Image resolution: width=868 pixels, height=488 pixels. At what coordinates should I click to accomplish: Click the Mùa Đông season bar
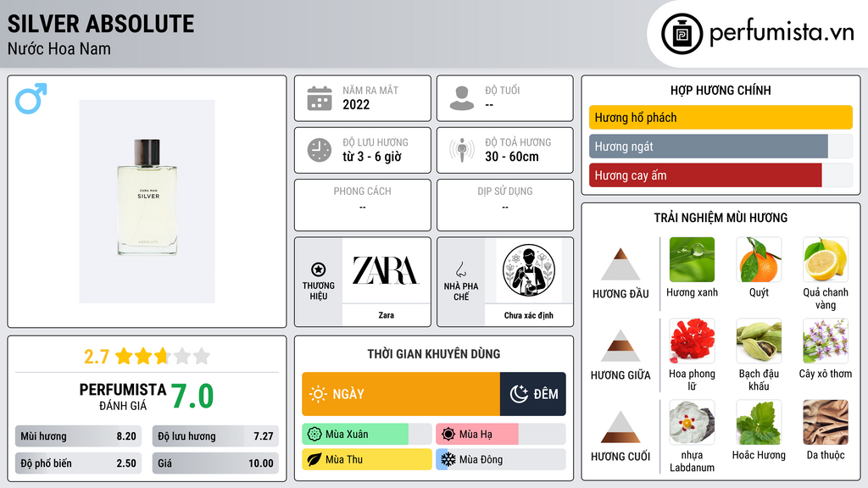pos(501,459)
